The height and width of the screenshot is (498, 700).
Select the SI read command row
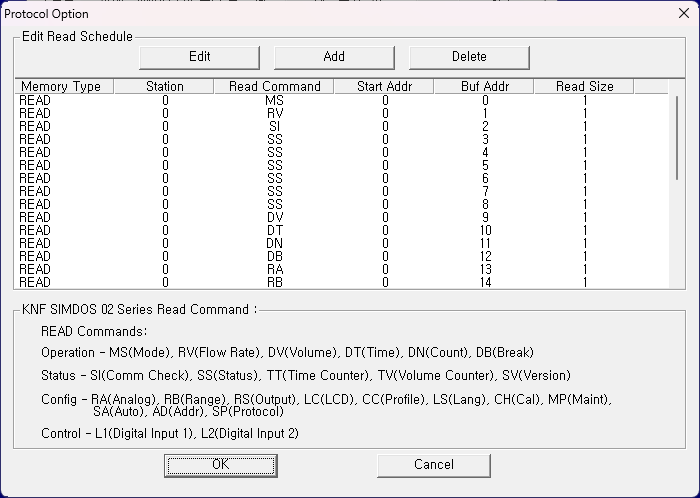(x=342, y=126)
